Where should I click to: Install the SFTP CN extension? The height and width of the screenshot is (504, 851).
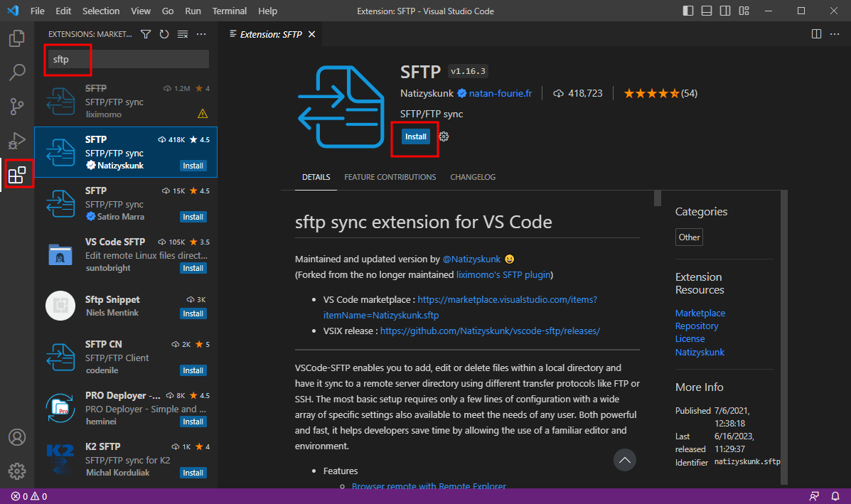point(193,370)
